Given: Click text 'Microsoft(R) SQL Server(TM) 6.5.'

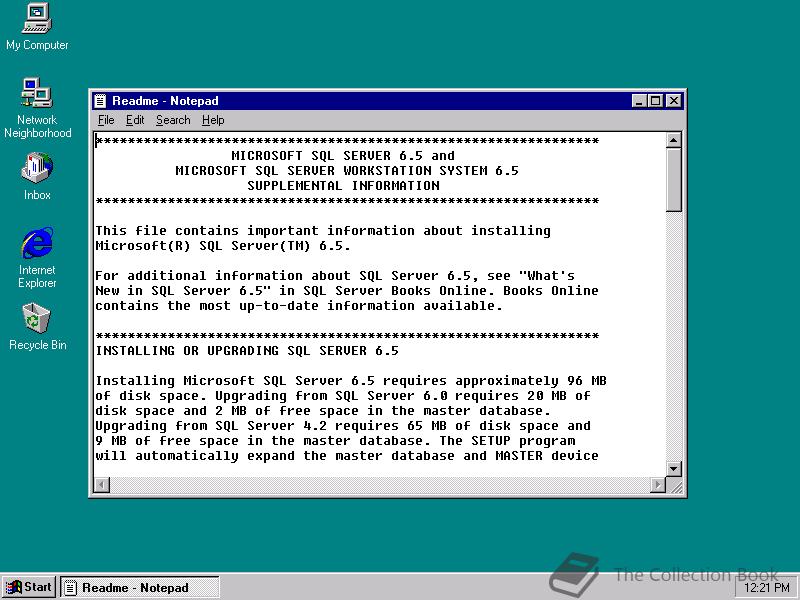Looking at the screenshot, I should pyautogui.click(x=223, y=246).
